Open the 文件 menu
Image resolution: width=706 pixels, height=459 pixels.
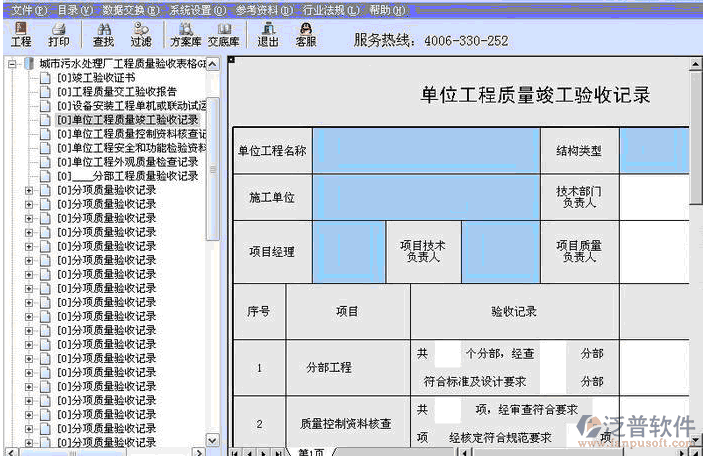tap(29, 10)
